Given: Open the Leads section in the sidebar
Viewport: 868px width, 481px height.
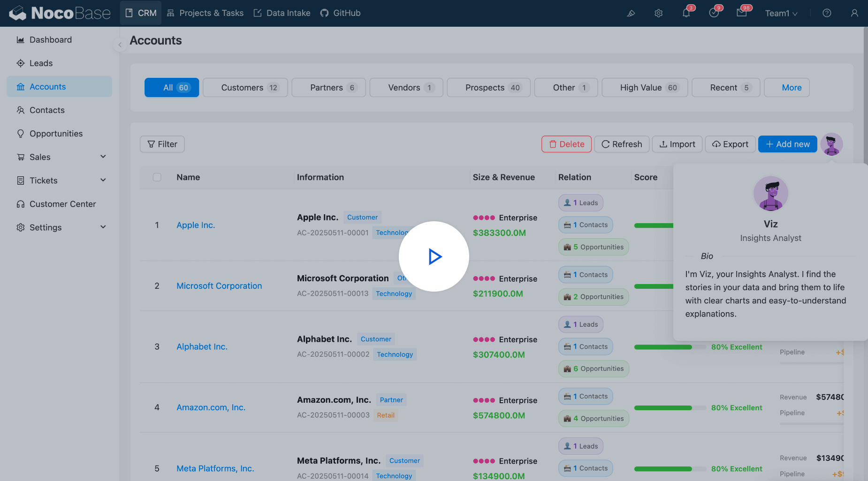Looking at the screenshot, I should (x=41, y=63).
